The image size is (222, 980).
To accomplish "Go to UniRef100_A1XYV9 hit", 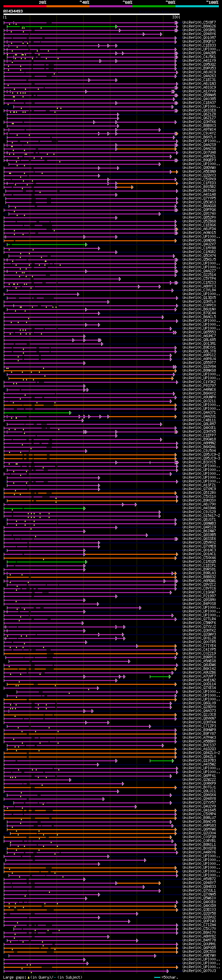I will pos(199,91).
